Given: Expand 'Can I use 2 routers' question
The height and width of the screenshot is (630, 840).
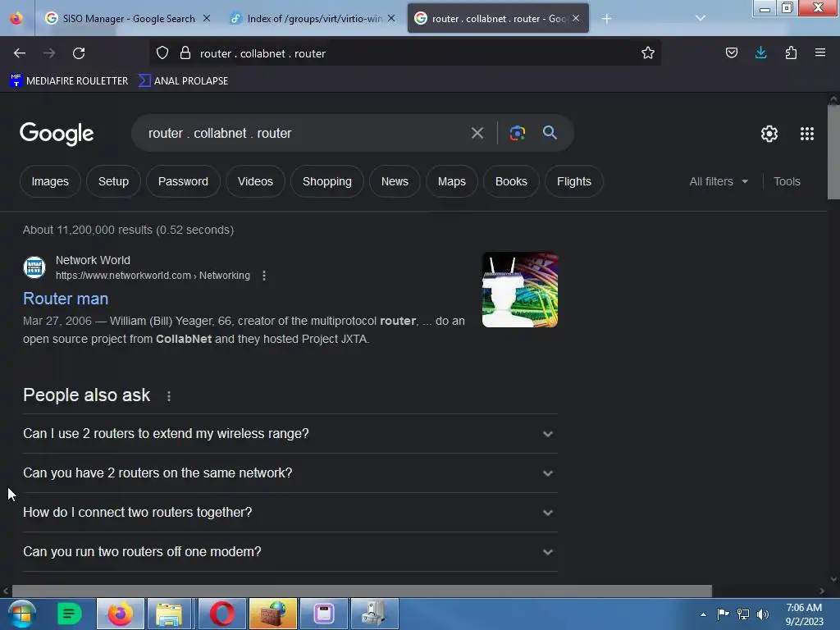Looking at the screenshot, I should click(x=290, y=433).
